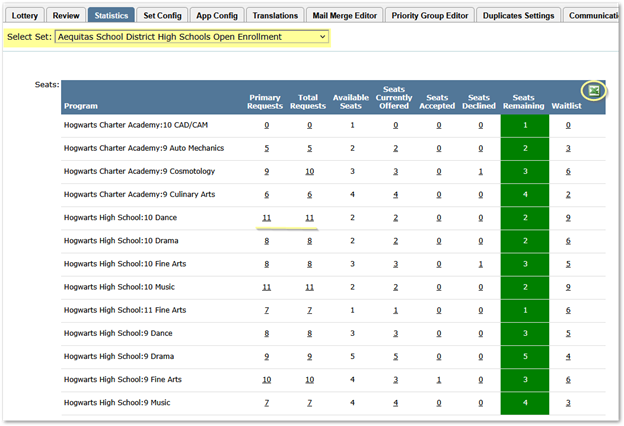The height and width of the screenshot is (426, 624).
Task: Click Primary Requests 10 for 9 Fine Arts
Action: coord(267,380)
